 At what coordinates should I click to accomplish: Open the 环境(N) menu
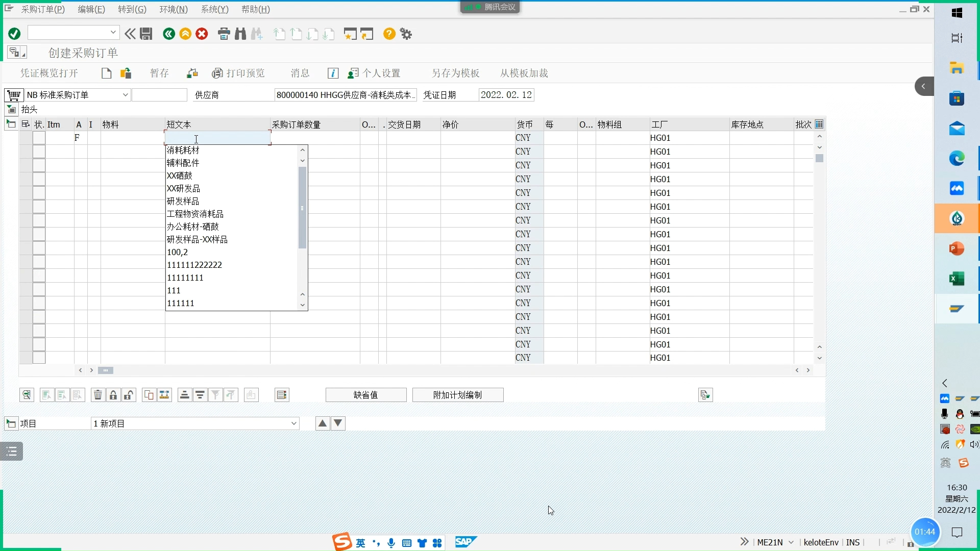click(x=174, y=9)
